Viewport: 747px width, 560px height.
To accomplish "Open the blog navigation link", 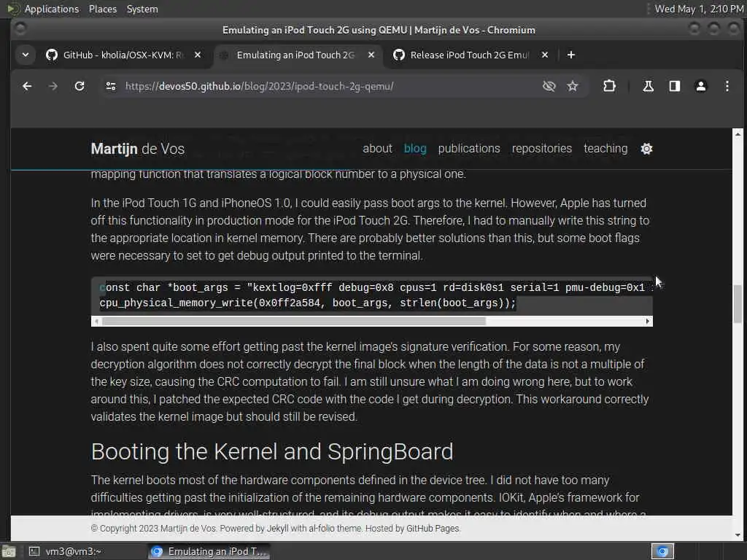I will point(415,149).
